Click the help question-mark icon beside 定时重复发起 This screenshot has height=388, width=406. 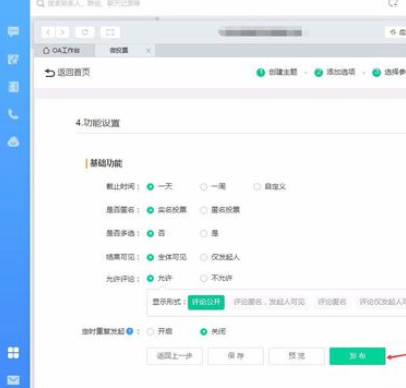[x=130, y=331]
